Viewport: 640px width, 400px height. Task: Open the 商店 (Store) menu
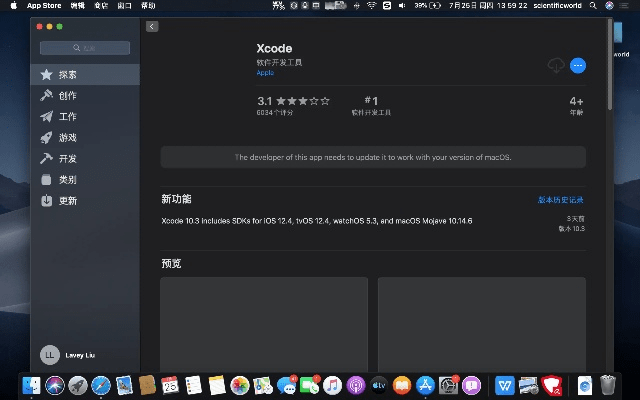[101, 6]
